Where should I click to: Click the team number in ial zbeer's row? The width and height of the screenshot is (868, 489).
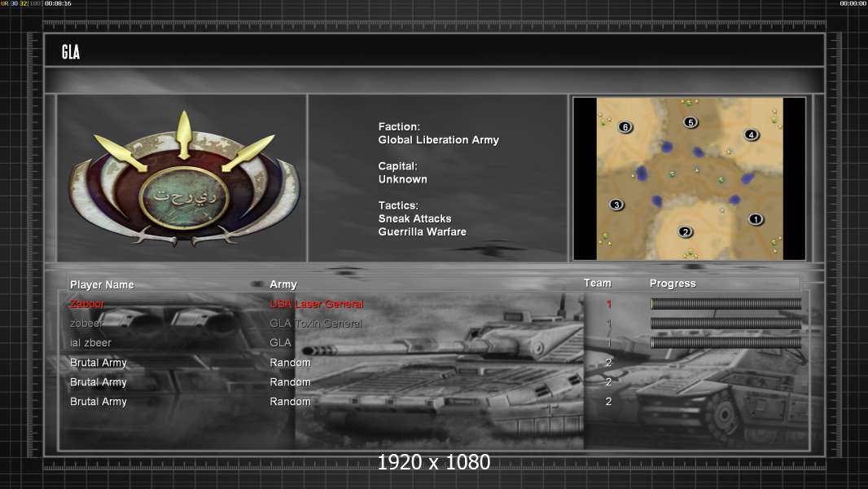tap(609, 343)
